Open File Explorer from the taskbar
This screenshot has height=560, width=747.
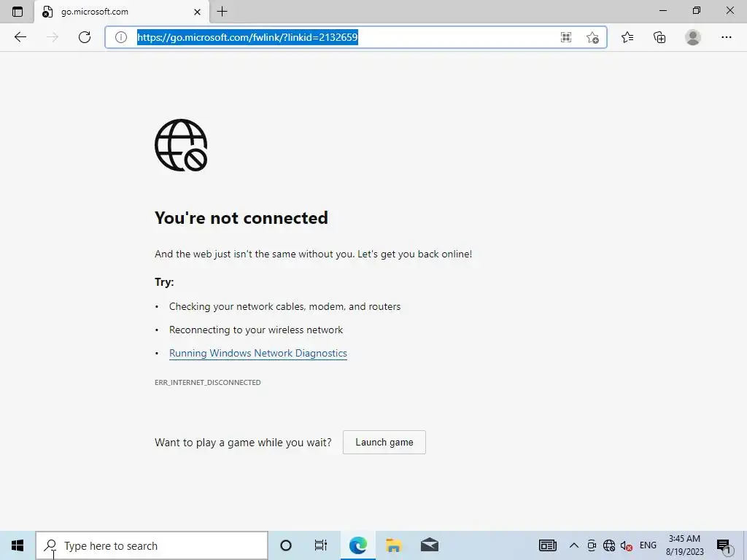click(393, 545)
